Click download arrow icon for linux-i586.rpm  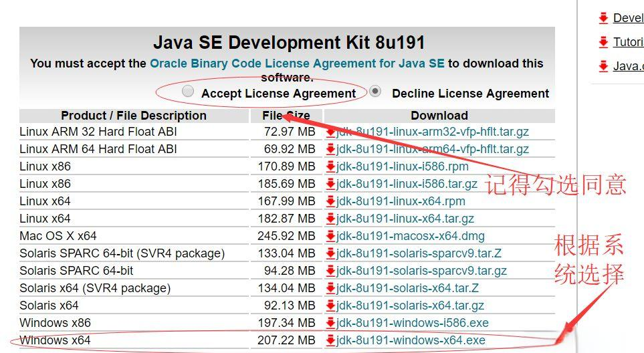330,166
